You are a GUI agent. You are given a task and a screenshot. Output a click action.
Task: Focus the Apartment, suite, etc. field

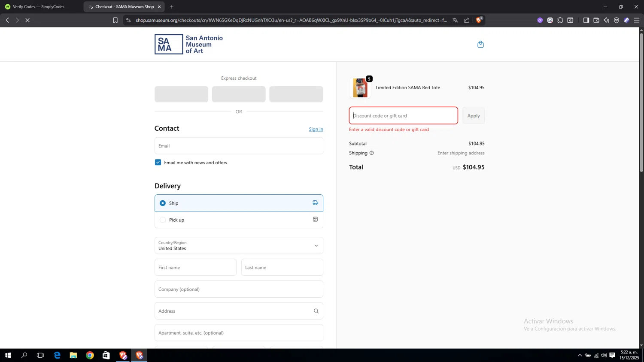click(239, 333)
